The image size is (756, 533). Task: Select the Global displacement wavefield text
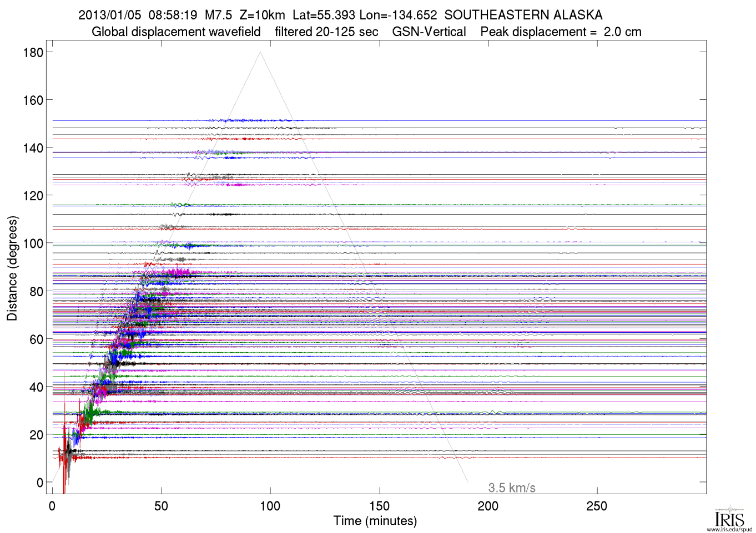coord(176,32)
